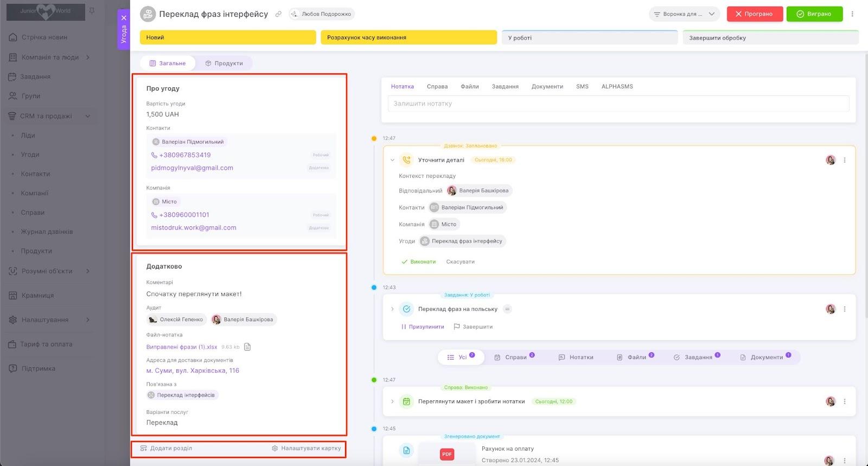868x466 pixels.
Task: Open the deal's three-dot options menu
Action: point(852,14)
